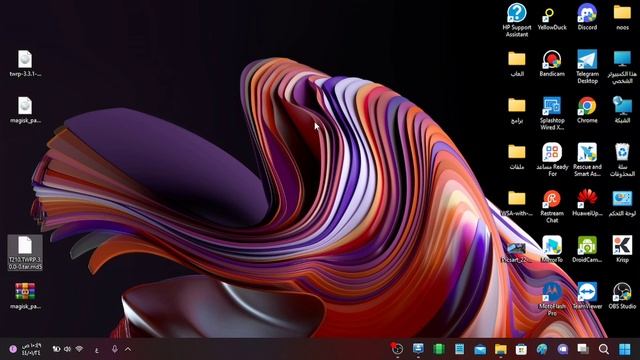Viewport: 640px width, 360px height.
Task: Open taskbar Search magnifier
Action: tap(604, 349)
